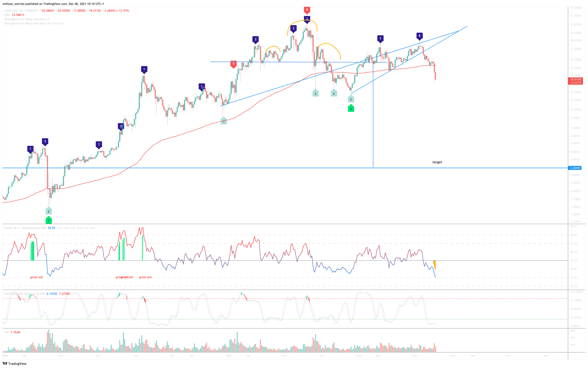The width and height of the screenshot is (588, 368).
Task: Click the Vol 7.762M legend
Action: pos(12,332)
